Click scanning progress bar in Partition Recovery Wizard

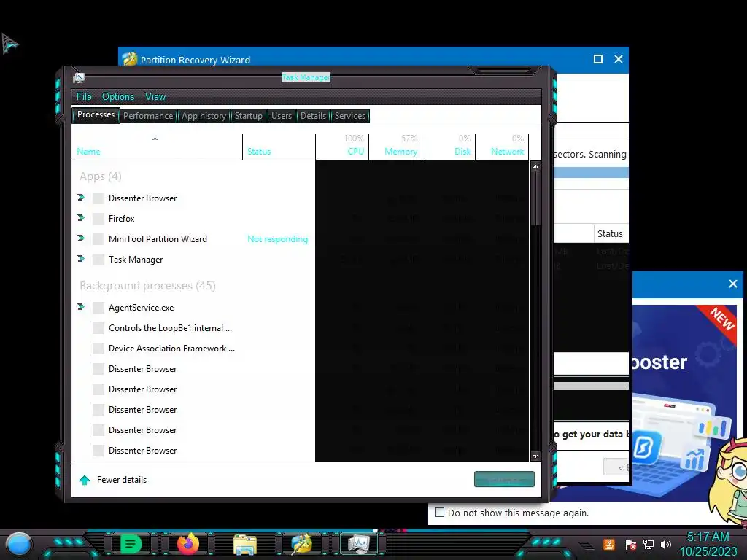591,172
